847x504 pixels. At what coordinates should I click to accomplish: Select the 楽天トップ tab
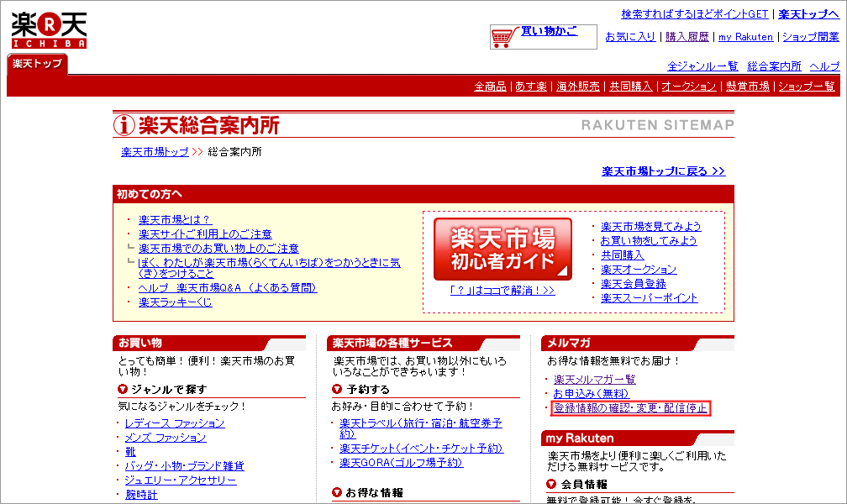click(37, 64)
